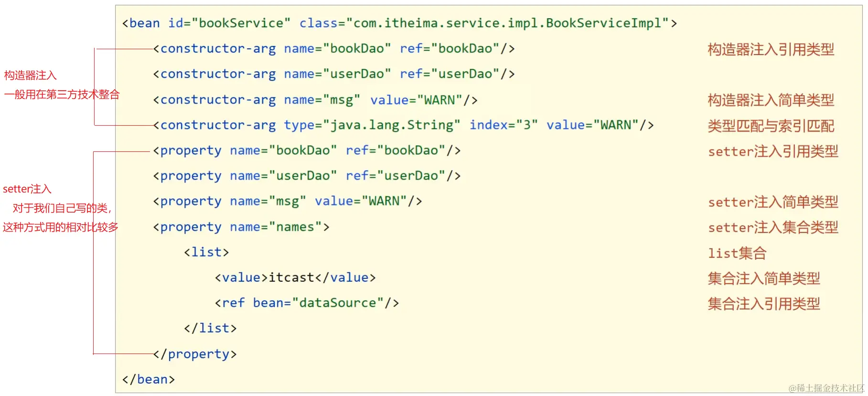Click the annotation setter注入引用类型
The image size is (868, 396).
[773, 151]
